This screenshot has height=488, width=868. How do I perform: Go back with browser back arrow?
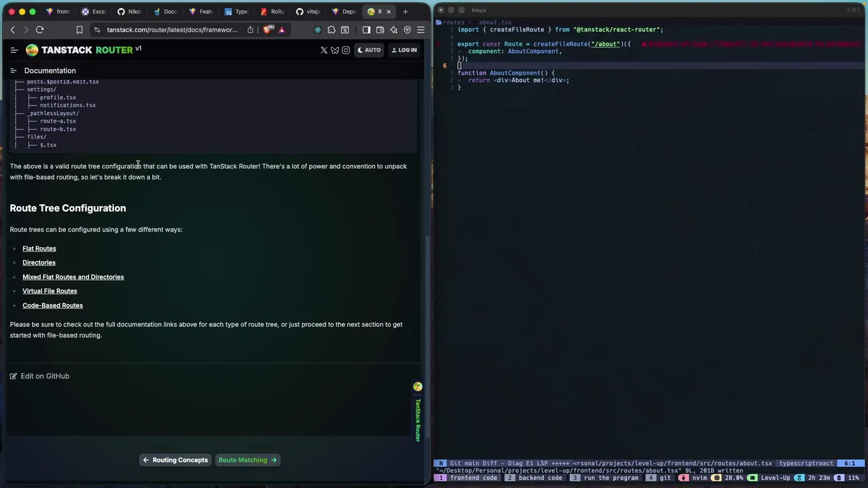[12, 30]
